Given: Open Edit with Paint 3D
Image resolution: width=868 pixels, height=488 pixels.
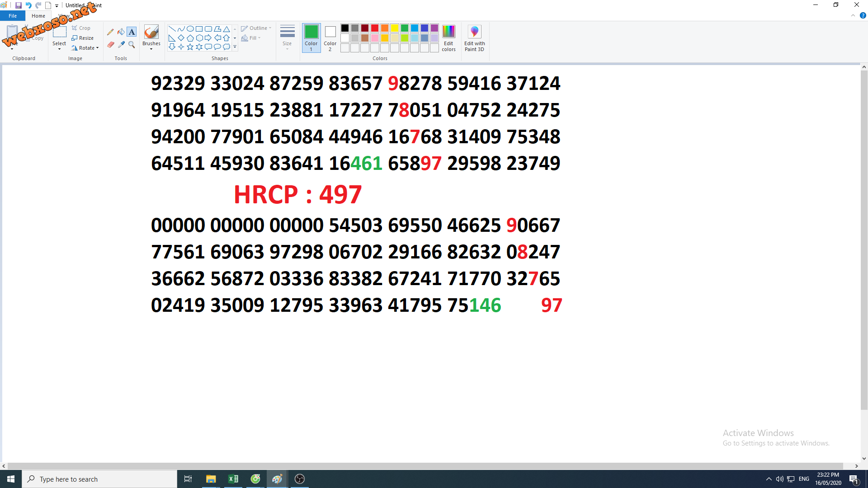Looking at the screenshot, I should pos(474,38).
